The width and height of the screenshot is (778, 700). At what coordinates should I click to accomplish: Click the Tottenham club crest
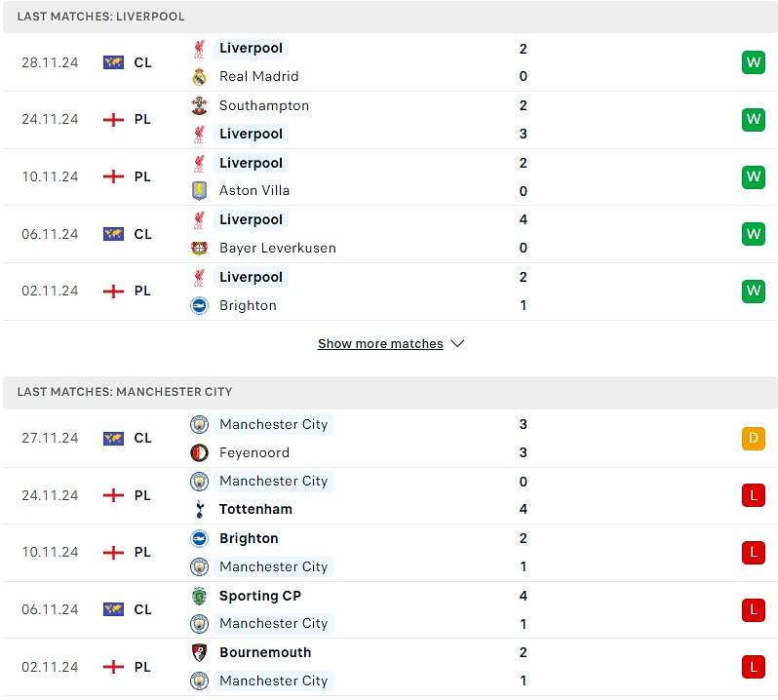pyautogui.click(x=200, y=509)
